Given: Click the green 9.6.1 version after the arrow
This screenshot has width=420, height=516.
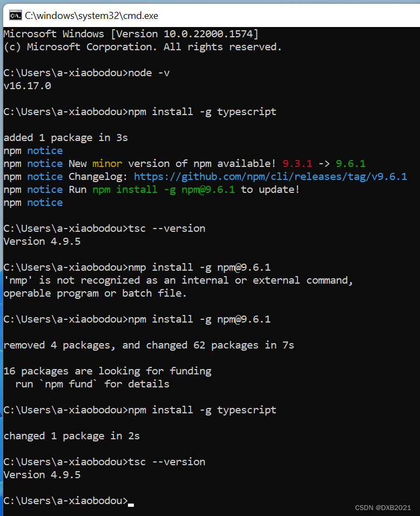Looking at the screenshot, I should pyautogui.click(x=350, y=164).
